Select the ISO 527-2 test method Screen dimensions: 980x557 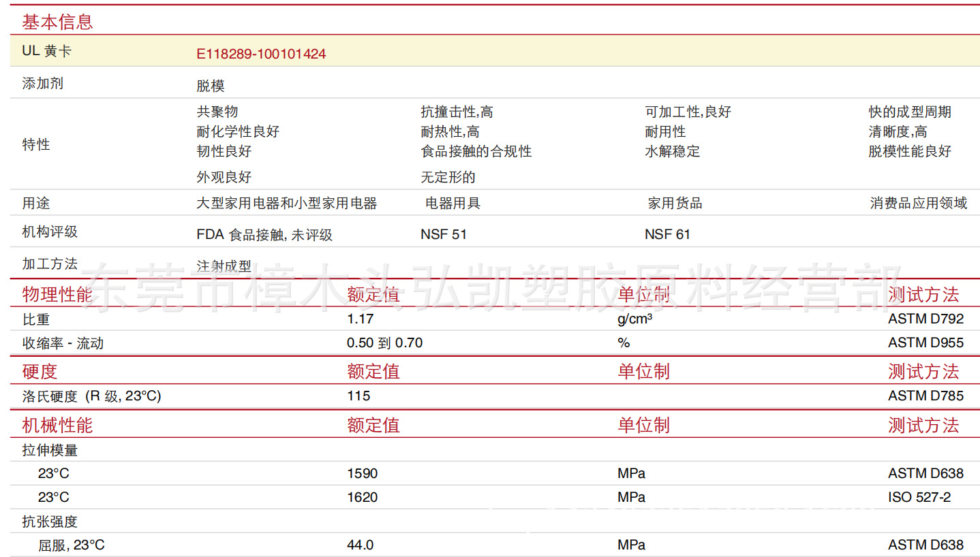[x=919, y=497]
